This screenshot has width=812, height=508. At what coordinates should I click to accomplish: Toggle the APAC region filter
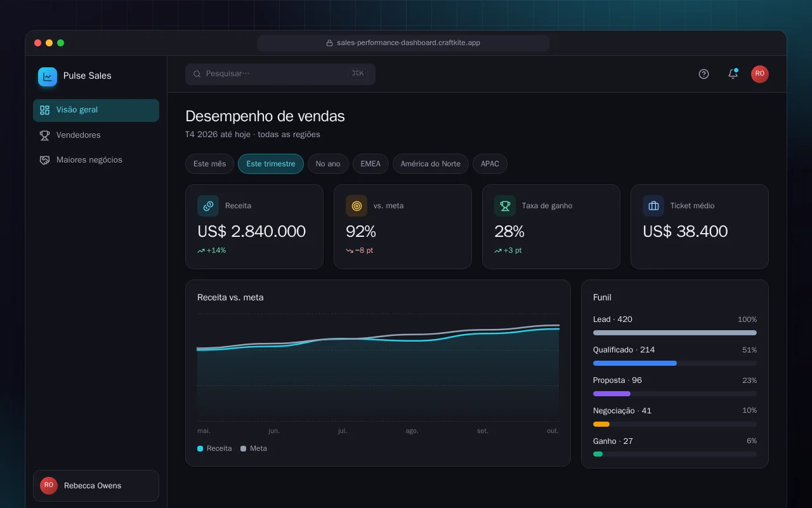pos(490,164)
